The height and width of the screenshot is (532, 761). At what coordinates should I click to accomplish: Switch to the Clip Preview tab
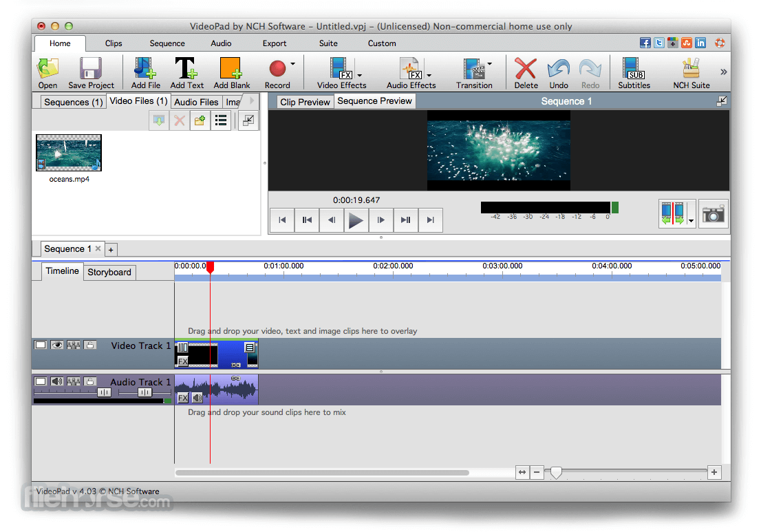(305, 102)
